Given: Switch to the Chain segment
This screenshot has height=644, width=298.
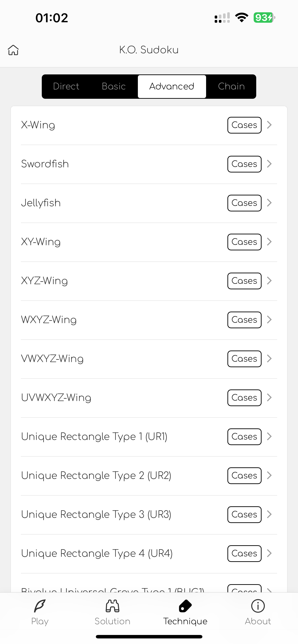Looking at the screenshot, I should click(231, 86).
